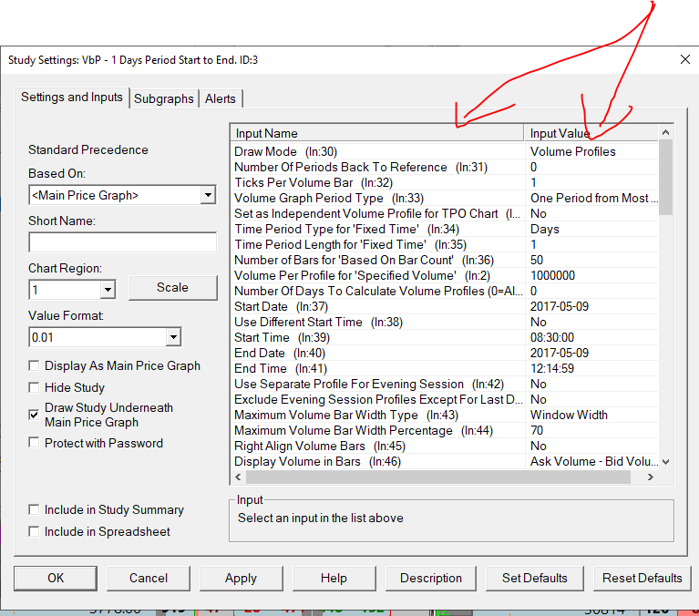Click the Start Date value 2017-05-09
699x616 pixels.
(560, 307)
